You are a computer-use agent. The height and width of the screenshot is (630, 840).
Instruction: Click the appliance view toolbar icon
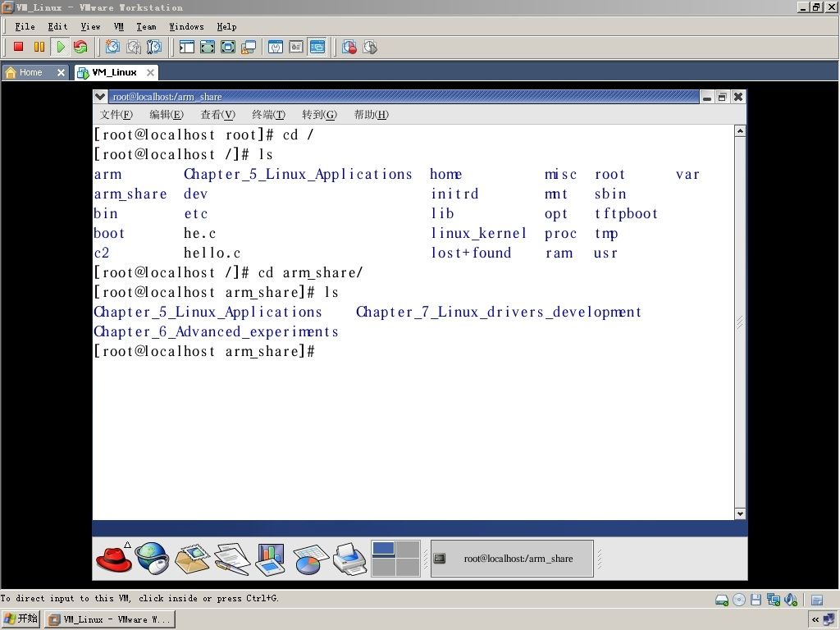pos(296,47)
